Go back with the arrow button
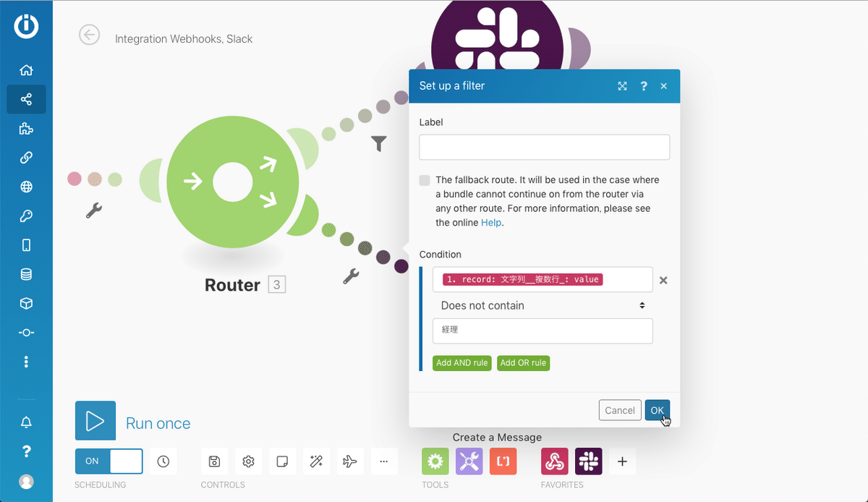 pos(90,35)
